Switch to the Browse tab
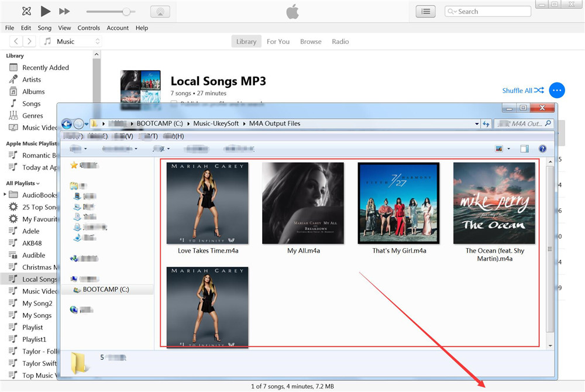 click(x=311, y=42)
